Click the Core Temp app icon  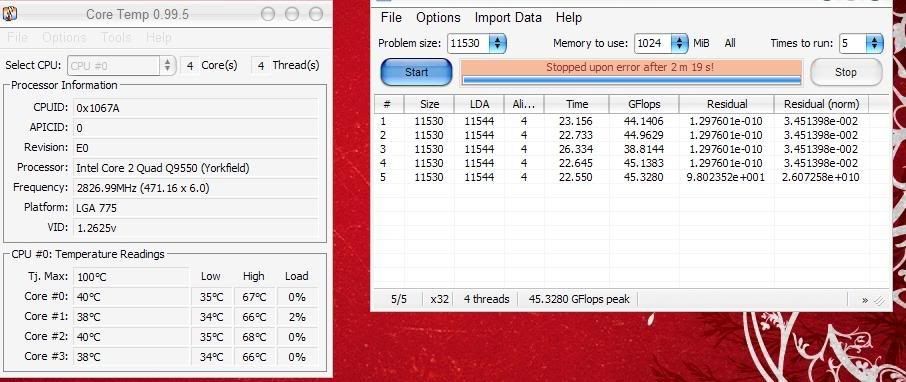point(10,14)
